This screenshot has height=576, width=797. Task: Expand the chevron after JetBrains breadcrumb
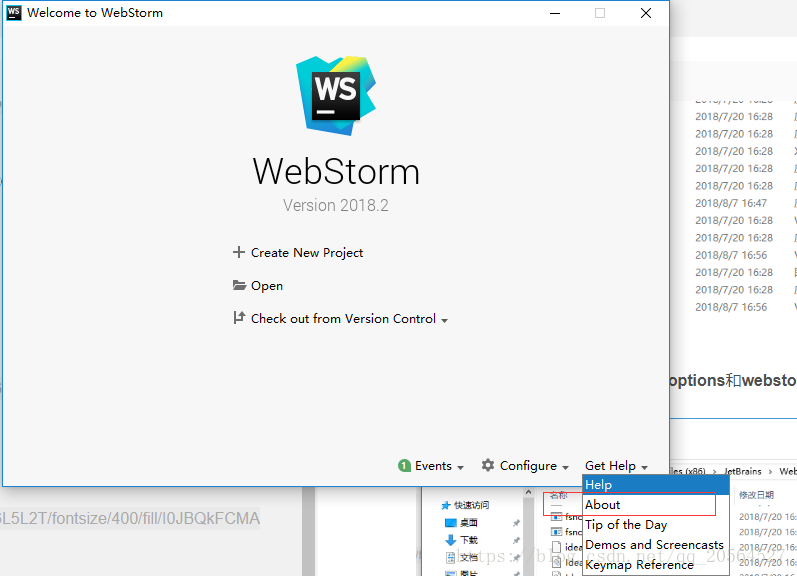click(771, 472)
